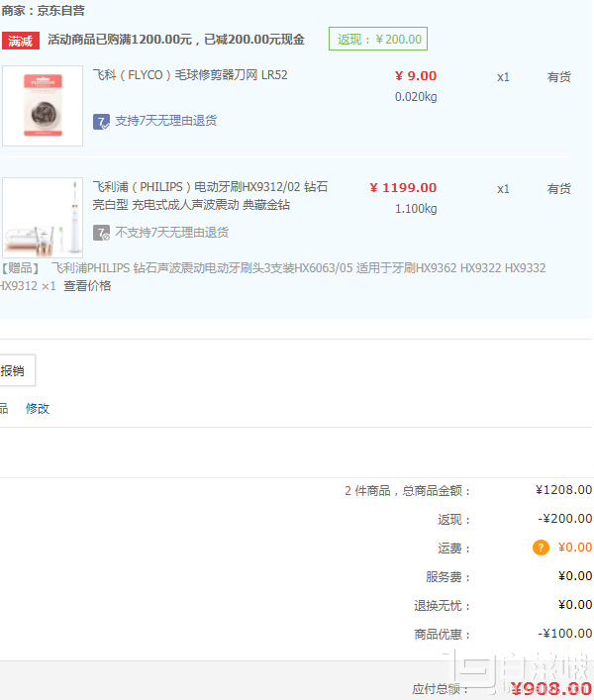The image size is (594, 700).
Task: Click 查看价格 for the gift item
Action: (87, 286)
